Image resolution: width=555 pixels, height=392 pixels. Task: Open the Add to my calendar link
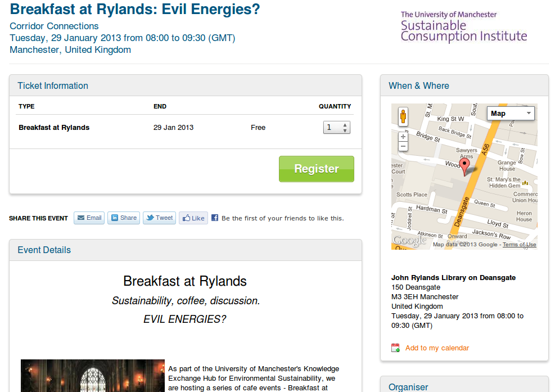click(437, 348)
